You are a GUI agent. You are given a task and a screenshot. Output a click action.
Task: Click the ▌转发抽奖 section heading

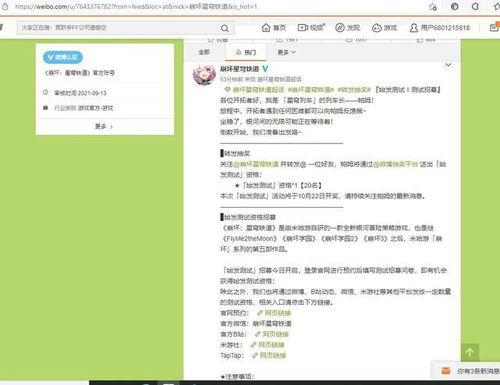(x=235, y=153)
